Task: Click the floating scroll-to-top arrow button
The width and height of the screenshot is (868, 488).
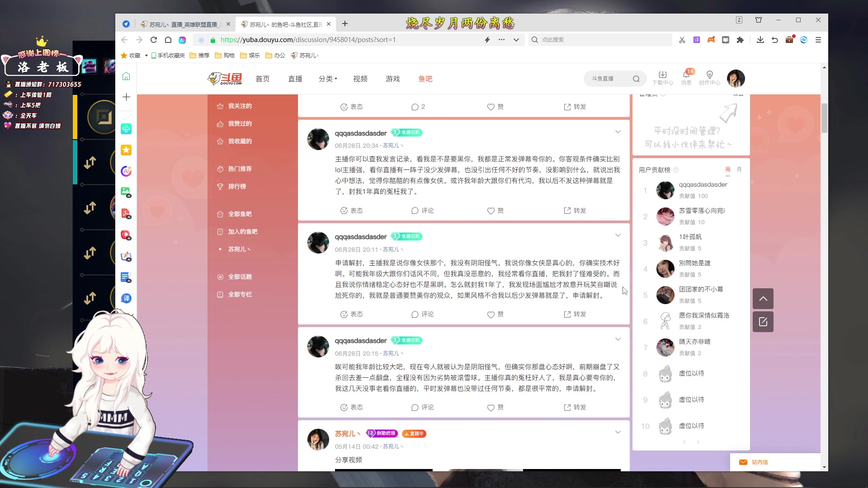Action: coord(763,298)
